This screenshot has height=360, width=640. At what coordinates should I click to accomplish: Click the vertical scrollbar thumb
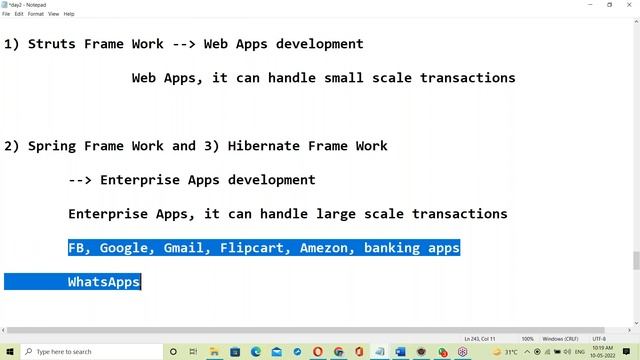[x=636, y=260]
